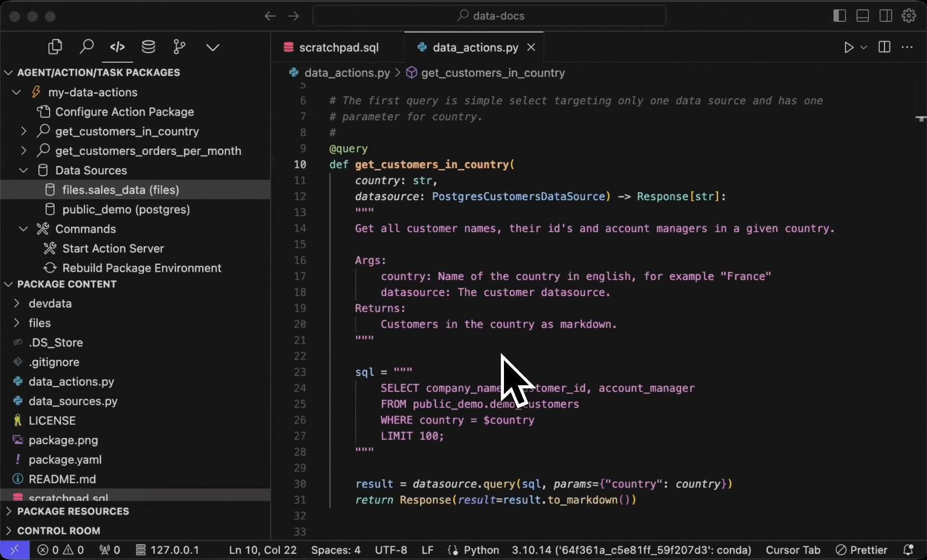Viewport: 927px width, 560px height.
Task: Toggle secondary side bar layout icon
Action: tap(886, 16)
